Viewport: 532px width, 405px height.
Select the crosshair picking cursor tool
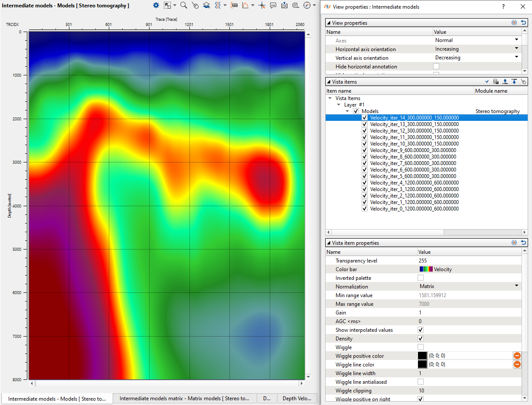pyautogui.click(x=262, y=5)
